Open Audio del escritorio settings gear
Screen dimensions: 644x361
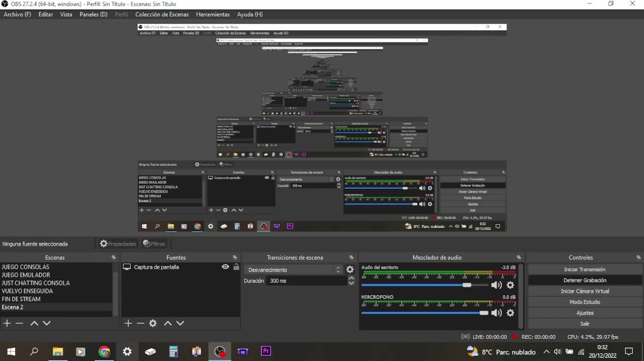(x=510, y=285)
